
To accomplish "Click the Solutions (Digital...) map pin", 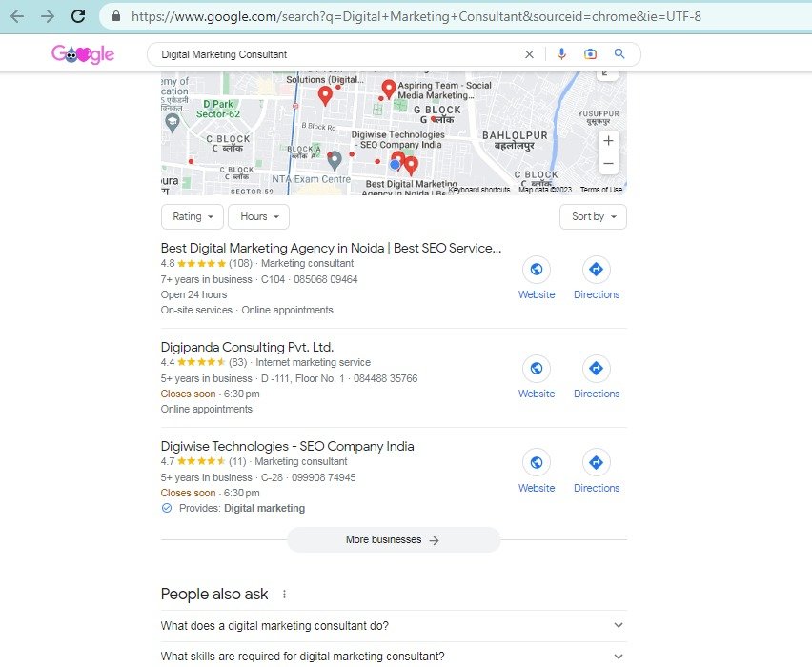I will [x=325, y=95].
